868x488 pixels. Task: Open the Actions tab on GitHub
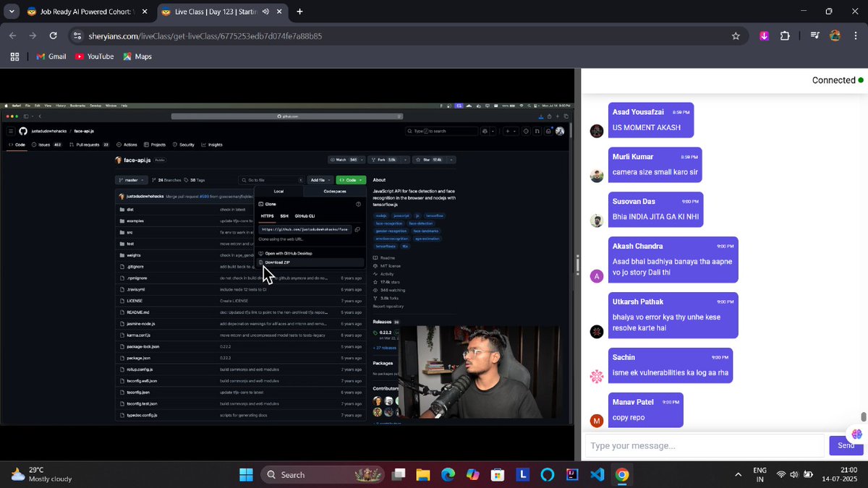click(127, 145)
